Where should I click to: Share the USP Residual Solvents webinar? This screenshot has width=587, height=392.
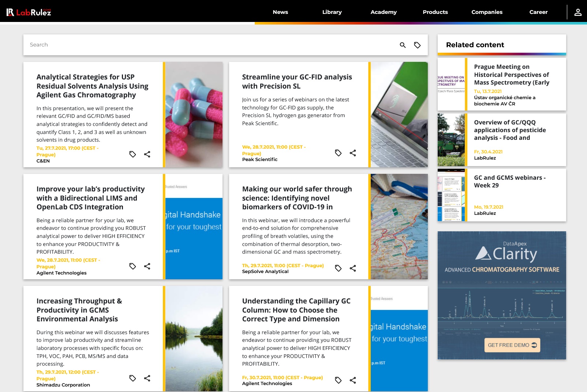147,154
